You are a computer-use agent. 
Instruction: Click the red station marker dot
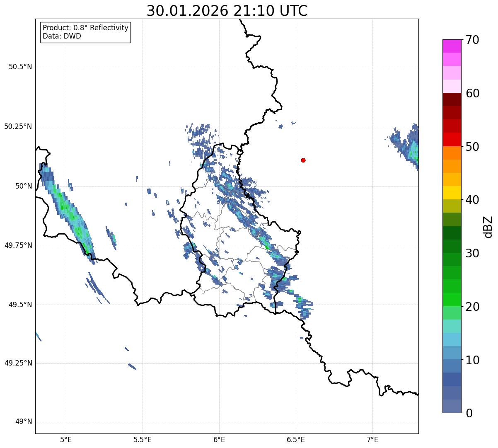point(303,160)
